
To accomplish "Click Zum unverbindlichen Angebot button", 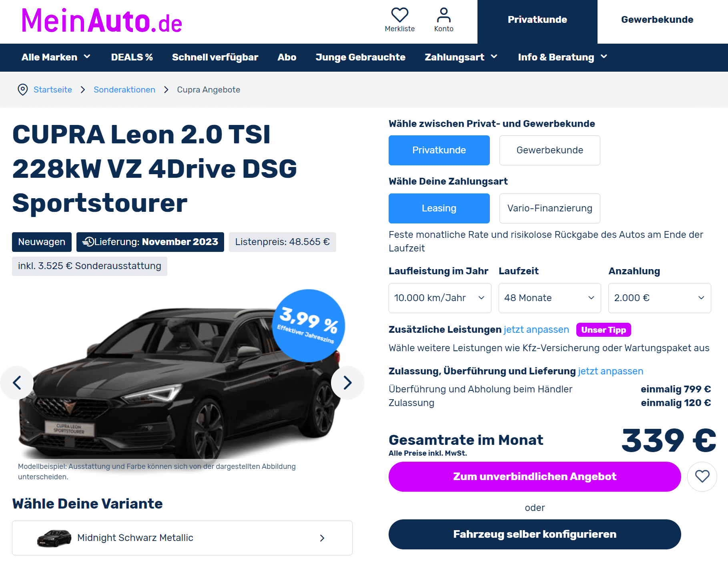I will tap(535, 477).
